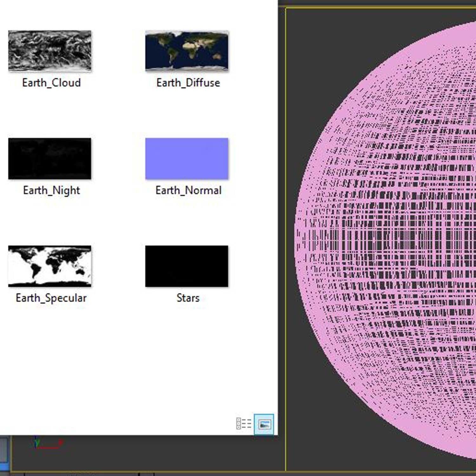Select the Earth_Specular texture preview
The width and height of the screenshot is (476, 476).
[x=50, y=266]
